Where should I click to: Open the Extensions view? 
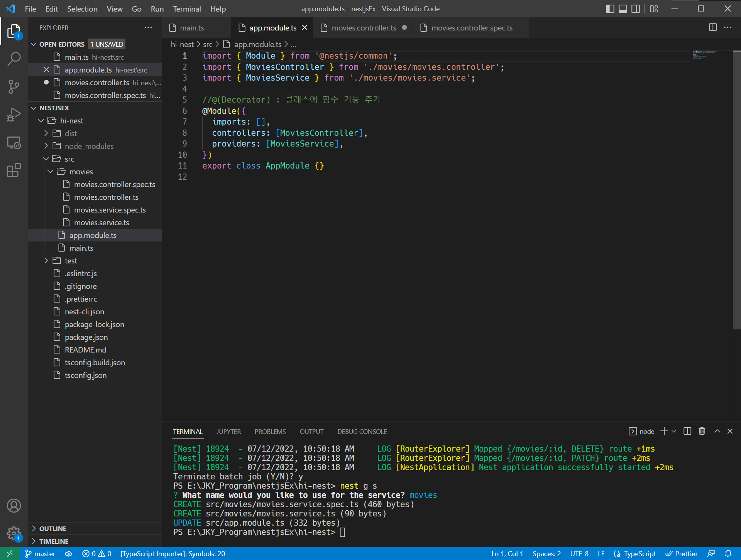(x=14, y=170)
